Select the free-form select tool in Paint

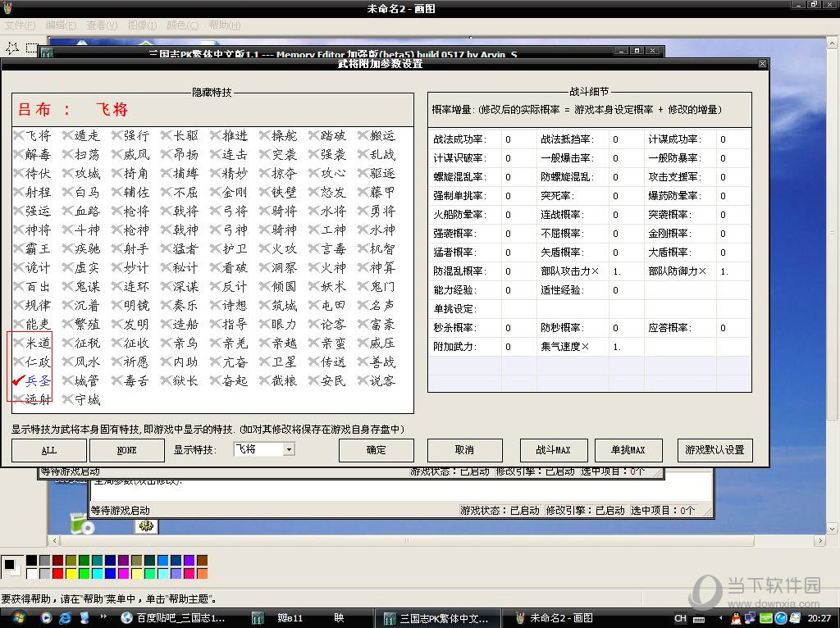coord(11,48)
